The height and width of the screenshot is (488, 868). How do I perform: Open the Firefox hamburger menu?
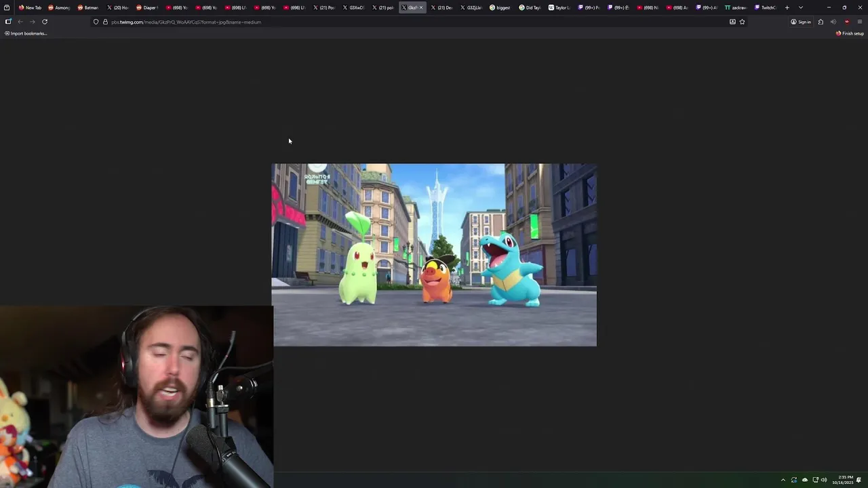(x=859, y=22)
